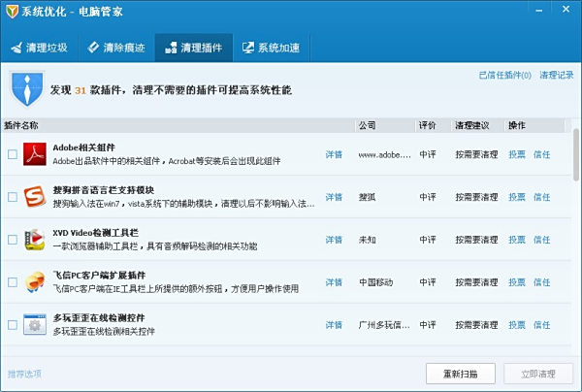
Task: Click the 操作 column header
Action: (534, 125)
